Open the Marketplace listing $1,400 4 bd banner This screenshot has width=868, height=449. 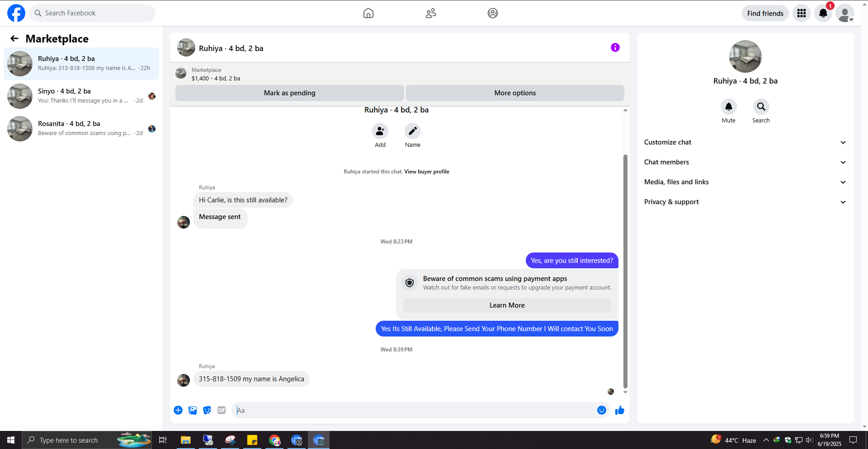click(x=400, y=74)
